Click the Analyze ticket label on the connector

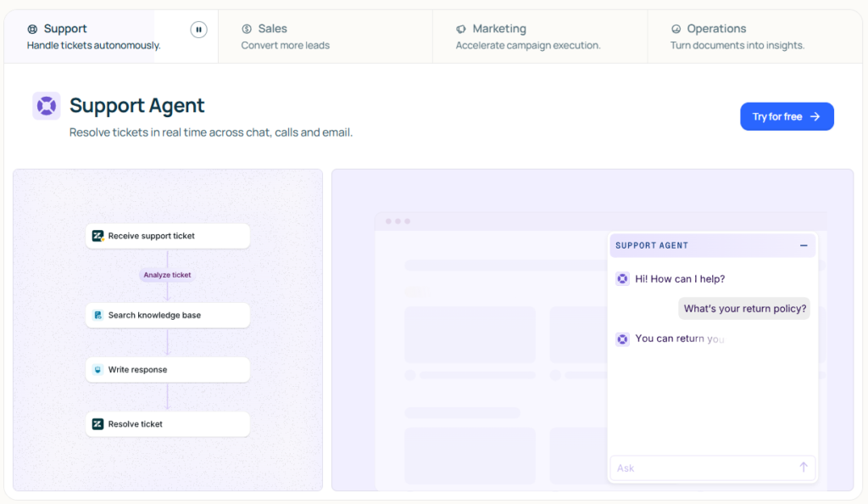click(x=167, y=275)
